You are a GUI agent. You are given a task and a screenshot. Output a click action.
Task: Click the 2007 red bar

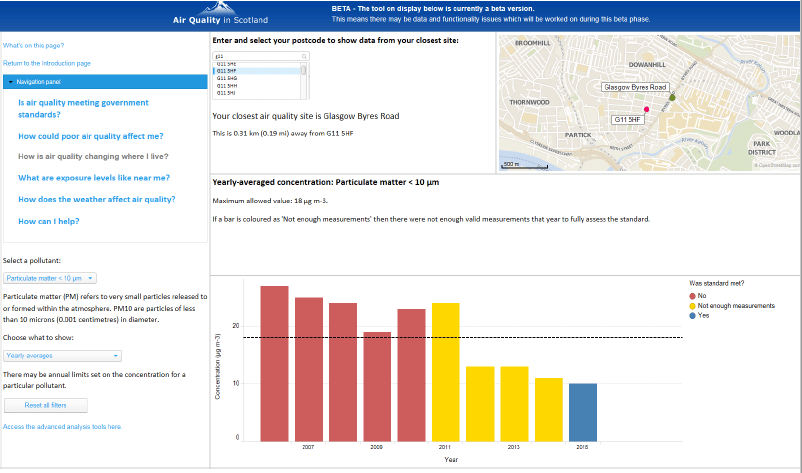[309, 369]
